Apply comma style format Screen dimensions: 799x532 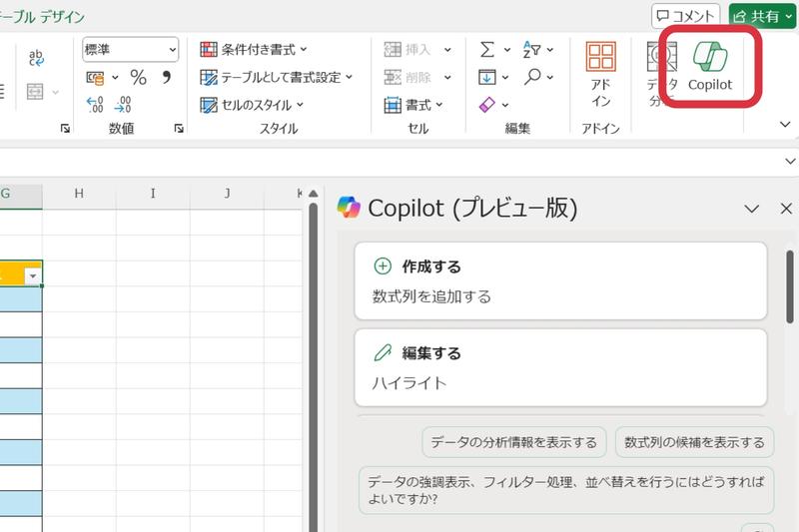pyautogui.click(x=166, y=78)
